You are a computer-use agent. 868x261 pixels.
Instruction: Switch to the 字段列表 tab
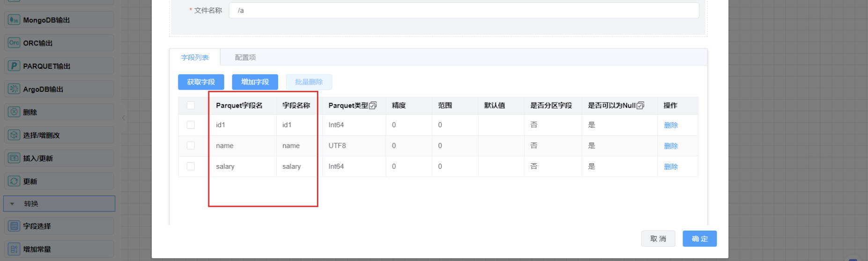point(195,58)
